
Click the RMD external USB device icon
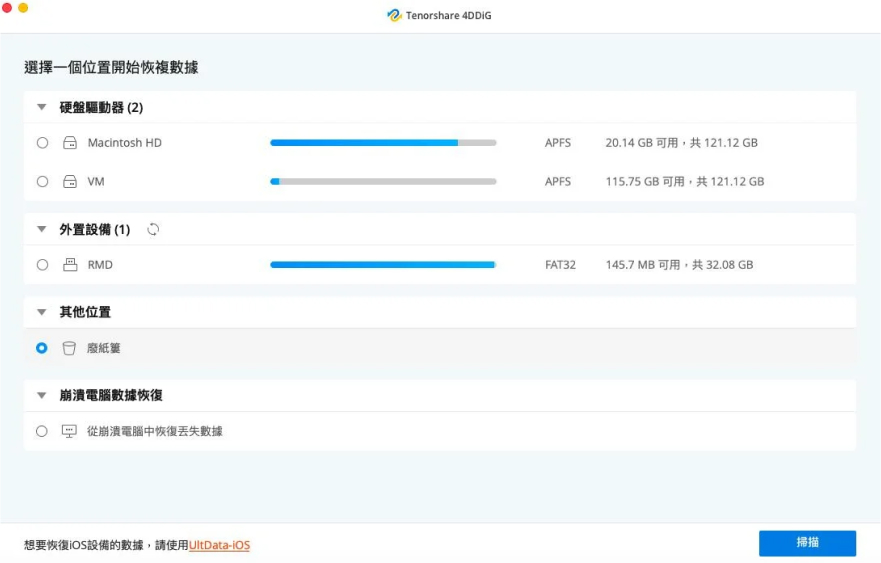pos(70,265)
